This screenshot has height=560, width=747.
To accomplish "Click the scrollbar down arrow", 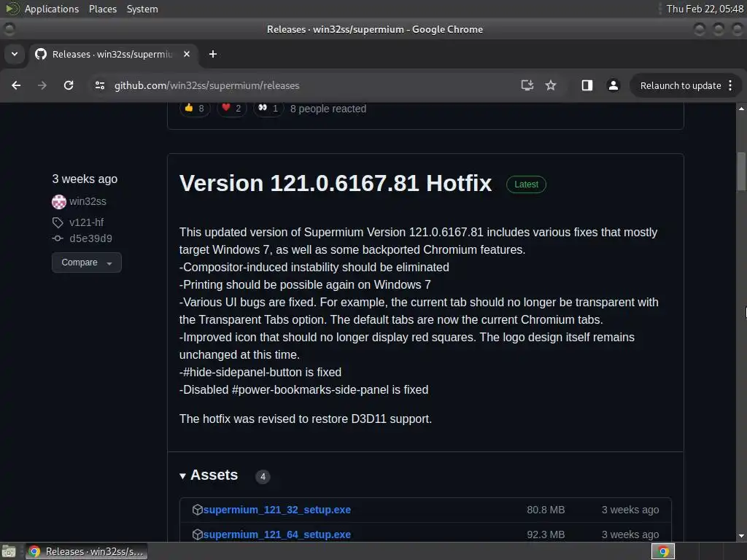I will (x=741, y=536).
